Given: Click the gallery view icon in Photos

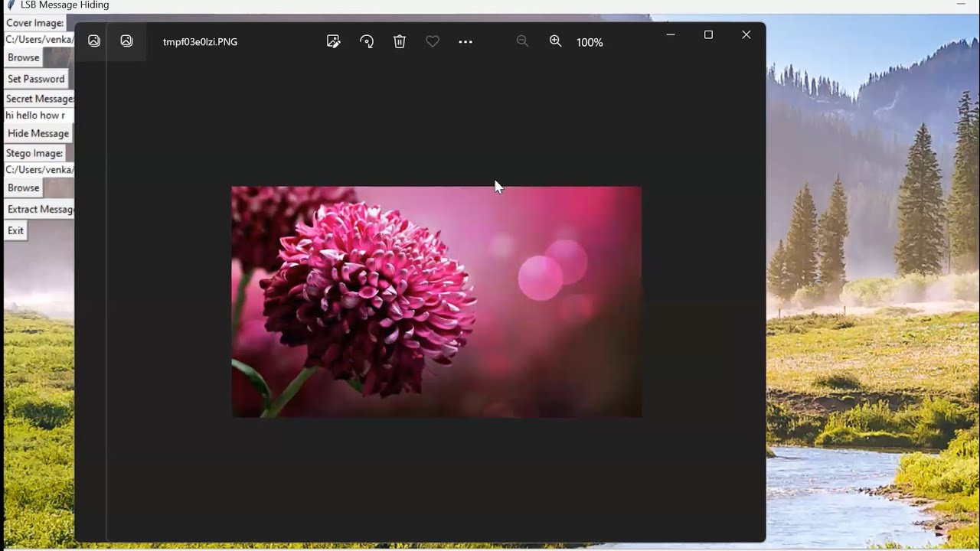Looking at the screenshot, I should pyautogui.click(x=93, y=41).
